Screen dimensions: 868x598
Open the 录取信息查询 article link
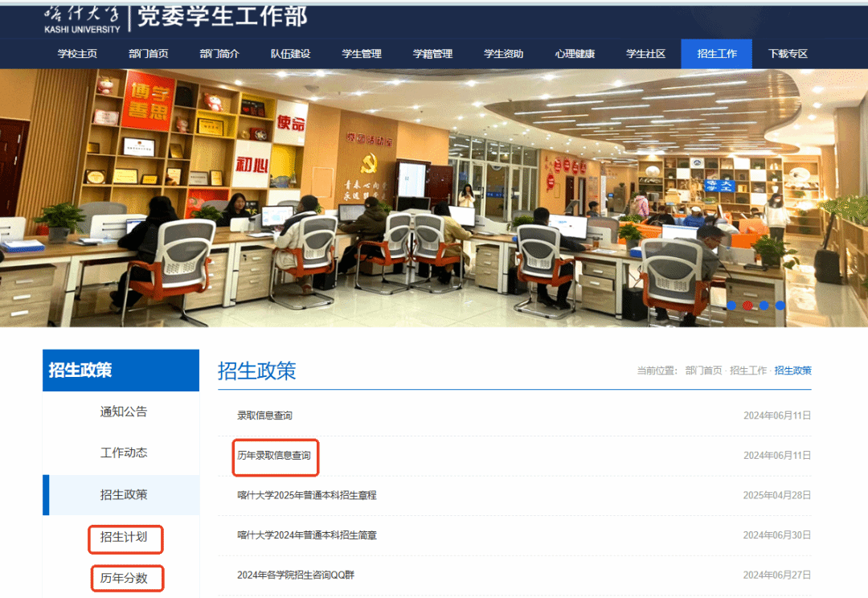264,416
